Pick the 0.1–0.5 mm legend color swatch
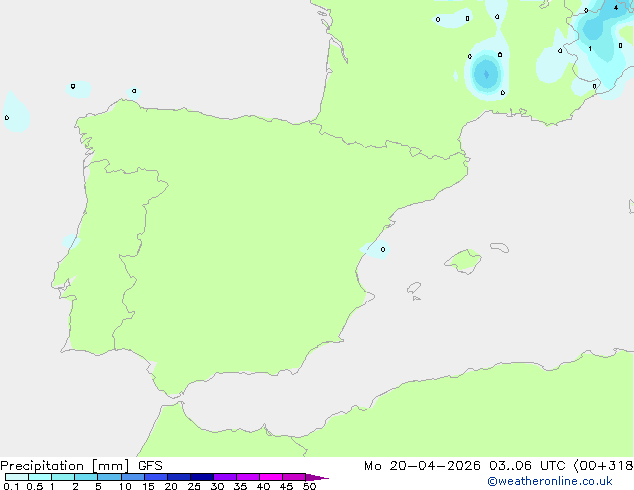This screenshot has width=634, height=490. (x=17, y=477)
